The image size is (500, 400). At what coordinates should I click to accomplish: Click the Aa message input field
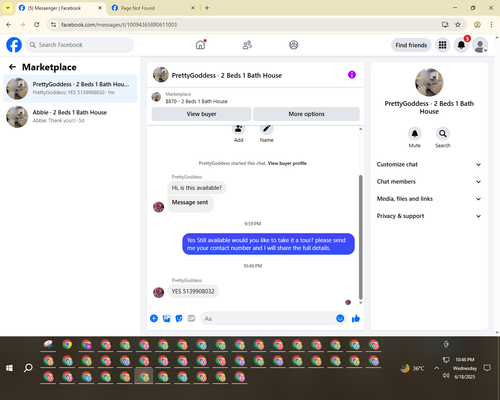click(x=267, y=318)
